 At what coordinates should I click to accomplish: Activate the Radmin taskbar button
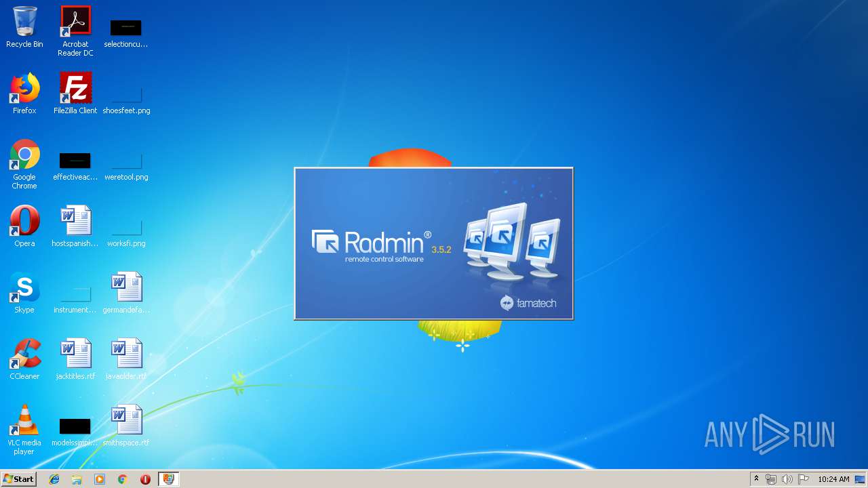168,479
